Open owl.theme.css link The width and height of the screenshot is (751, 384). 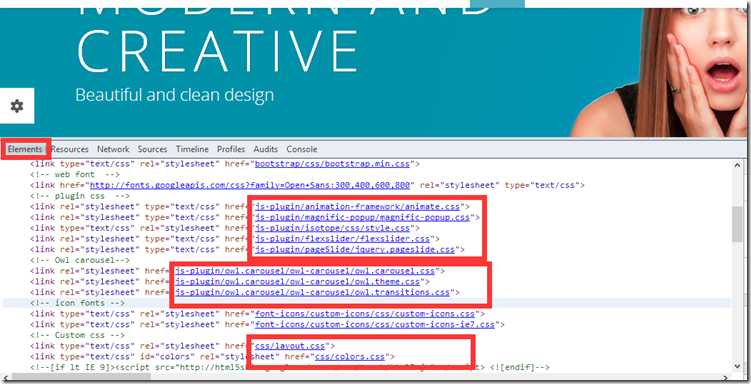tap(297, 282)
